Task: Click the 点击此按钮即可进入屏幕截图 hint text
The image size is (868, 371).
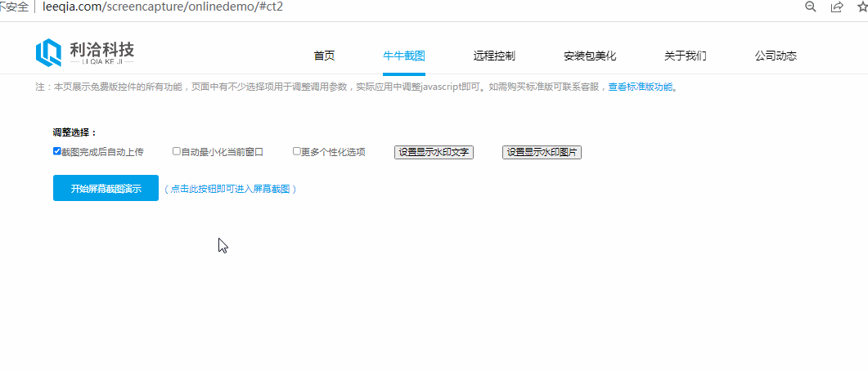Action: coord(230,189)
